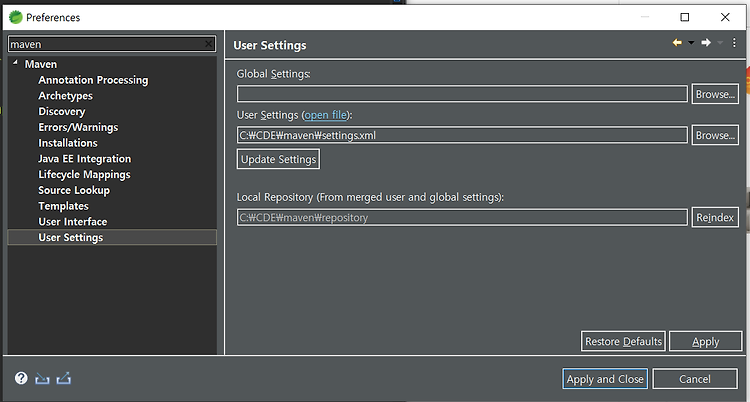Import preferences icon

[42, 379]
